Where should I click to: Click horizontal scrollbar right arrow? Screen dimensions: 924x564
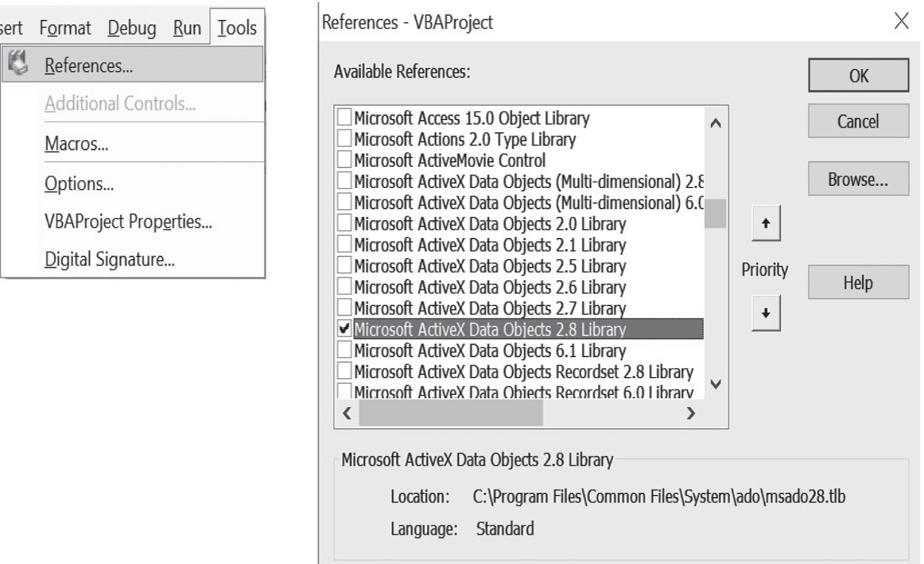[x=690, y=413]
